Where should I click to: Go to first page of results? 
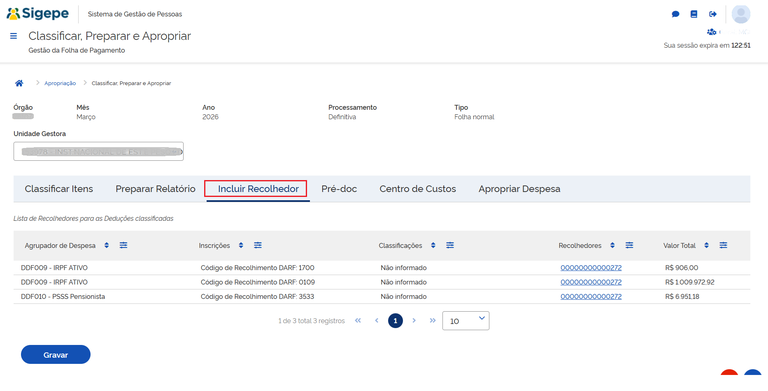pyautogui.click(x=358, y=320)
